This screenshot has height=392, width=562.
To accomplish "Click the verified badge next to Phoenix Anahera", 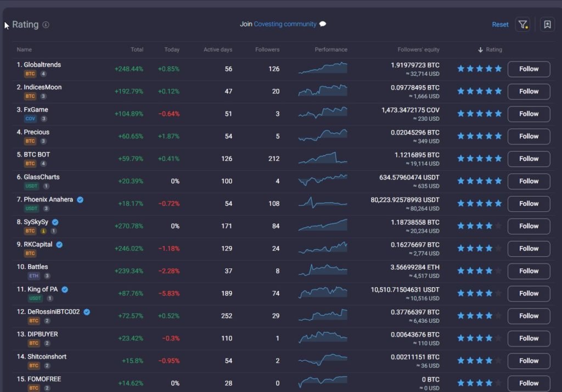I will pyautogui.click(x=80, y=199).
